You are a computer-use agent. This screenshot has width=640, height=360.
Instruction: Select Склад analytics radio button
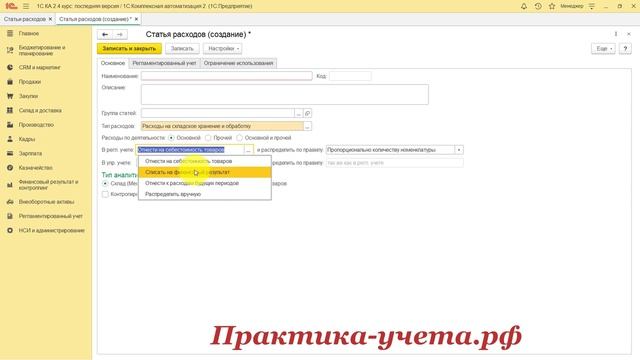pyautogui.click(x=105, y=184)
